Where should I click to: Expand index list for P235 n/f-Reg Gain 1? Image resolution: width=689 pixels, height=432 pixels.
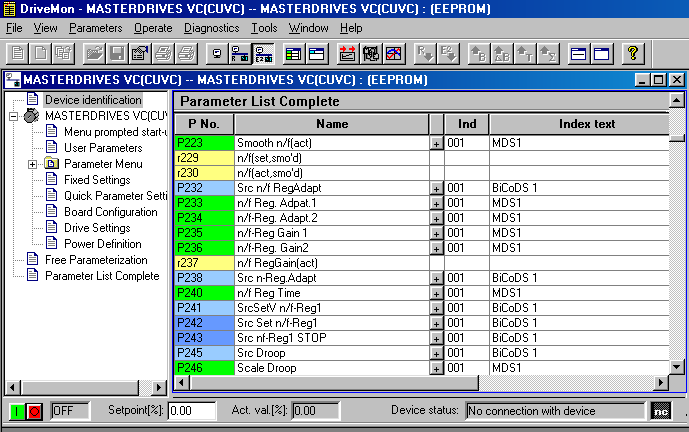[436, 233]
